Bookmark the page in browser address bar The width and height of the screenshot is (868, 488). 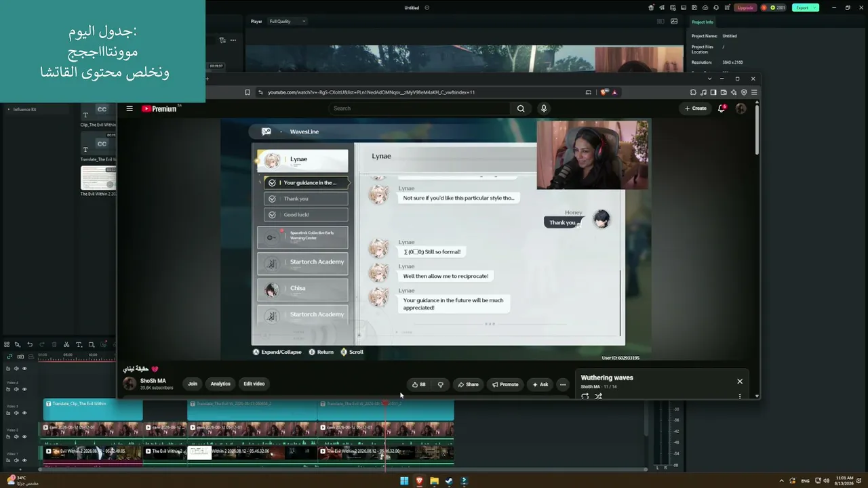[x=248, y=92]
